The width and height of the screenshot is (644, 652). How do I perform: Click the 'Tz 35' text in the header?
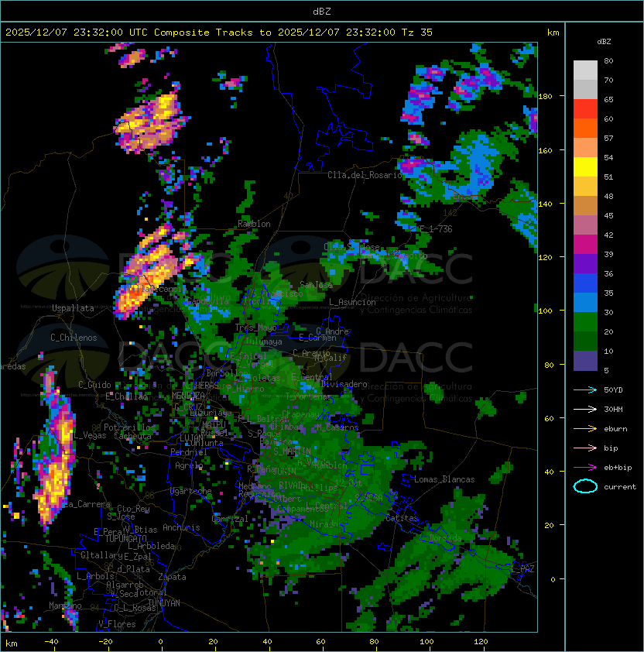[x=417, y=33]
